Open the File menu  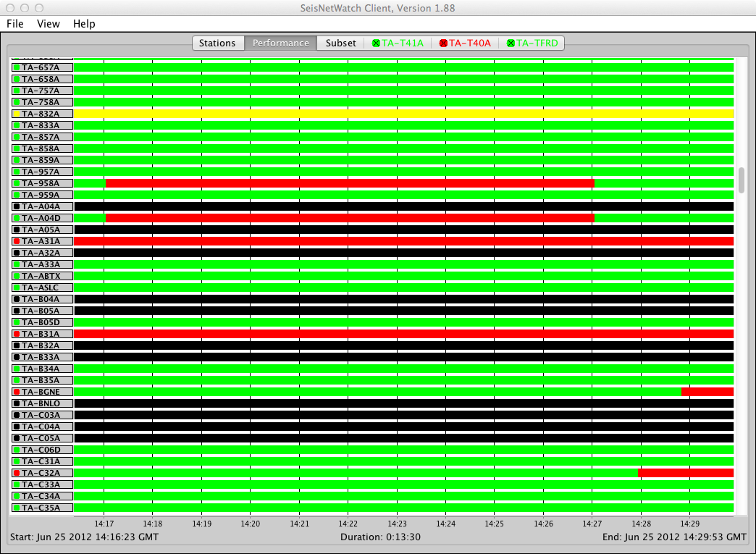click(x=15, y=24)
